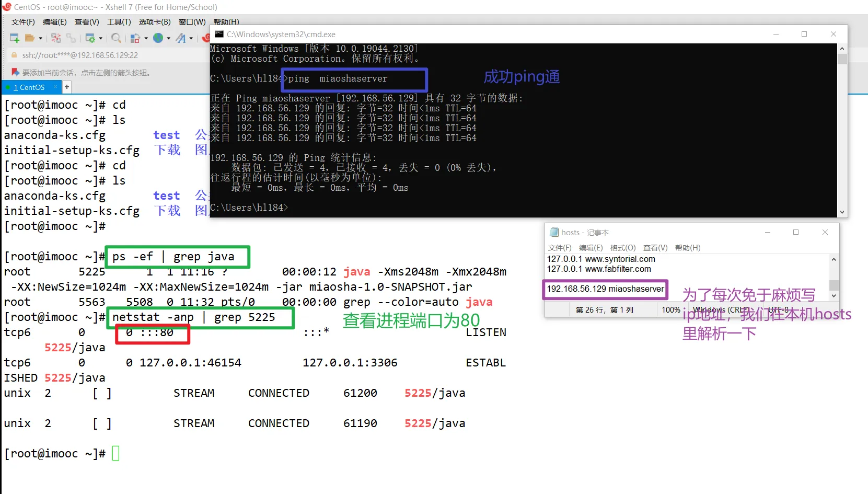Click the ':::80' listening address text
The width and height of the screenshot is (868, 494).
point(157,332)
